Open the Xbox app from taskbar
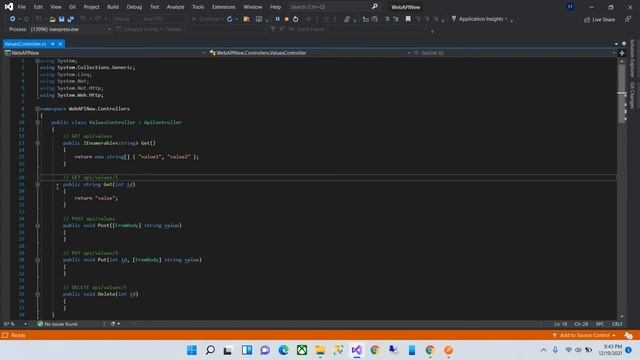 302,350
